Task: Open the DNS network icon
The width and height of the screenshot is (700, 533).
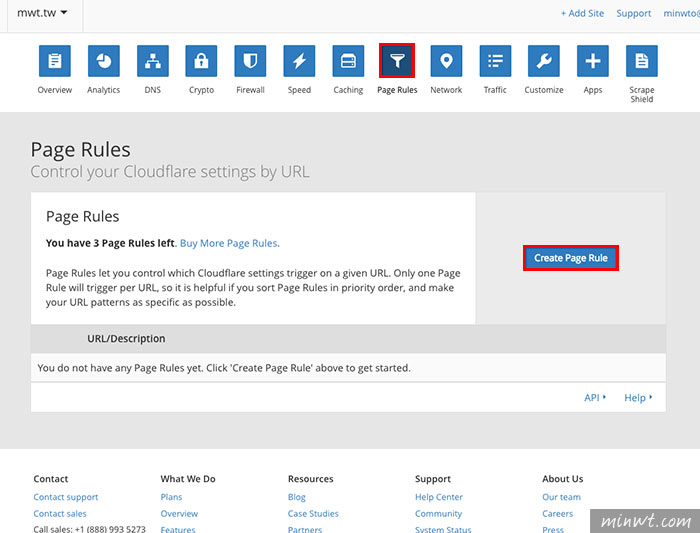Action: pos(153,61)
